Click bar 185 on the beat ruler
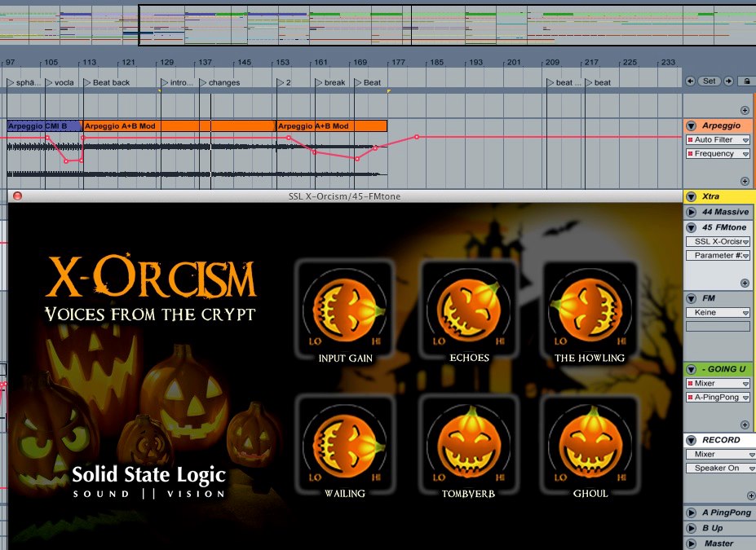The height and width of the screenshot is (550, 756). pyautogui.click(x=436, y=62)
